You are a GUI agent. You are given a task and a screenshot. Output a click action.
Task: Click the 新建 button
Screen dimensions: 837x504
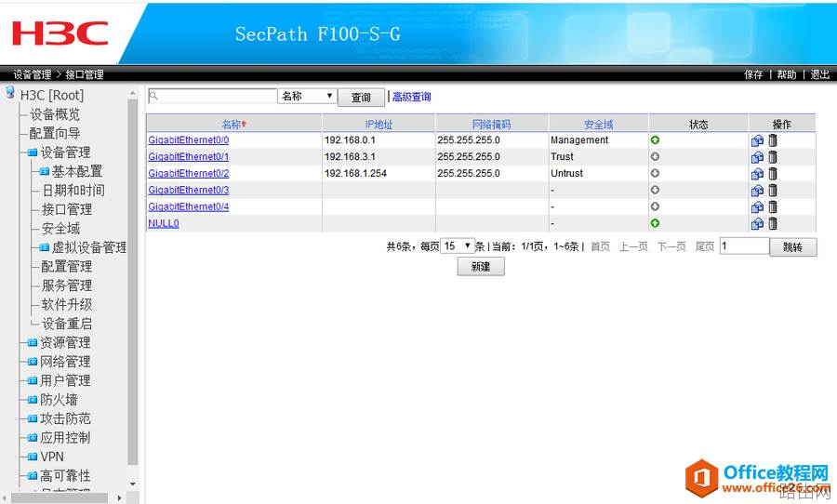click(x=481, y=267)
